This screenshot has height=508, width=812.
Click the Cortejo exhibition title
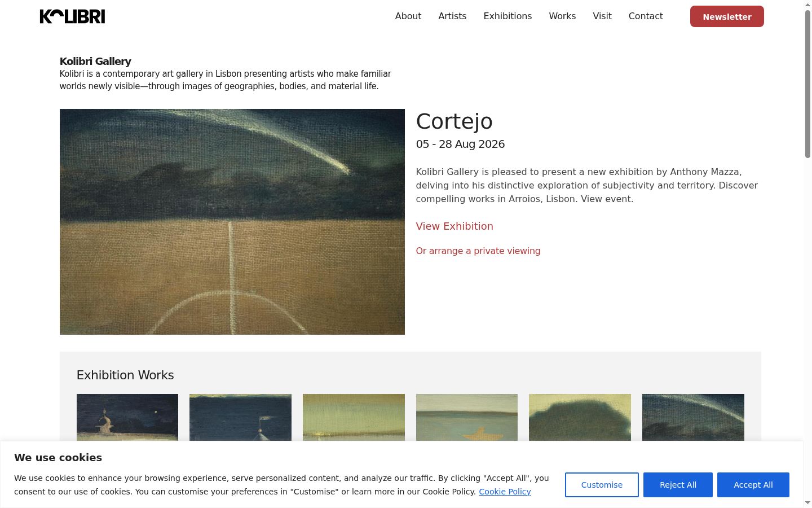454,121
